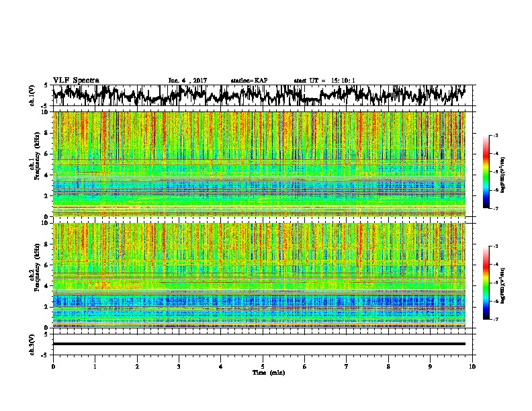Click the time axis tick label "6"

pos(304,367)
